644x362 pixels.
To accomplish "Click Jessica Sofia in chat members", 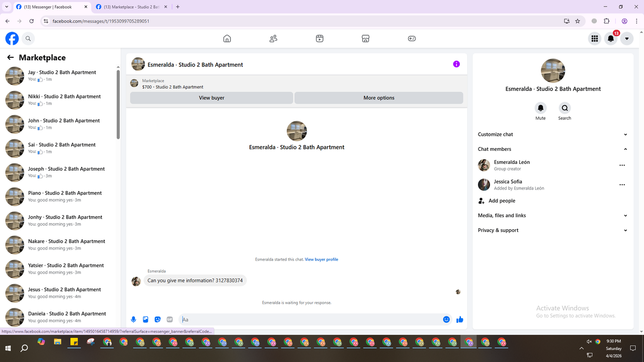I will [508, 182].
